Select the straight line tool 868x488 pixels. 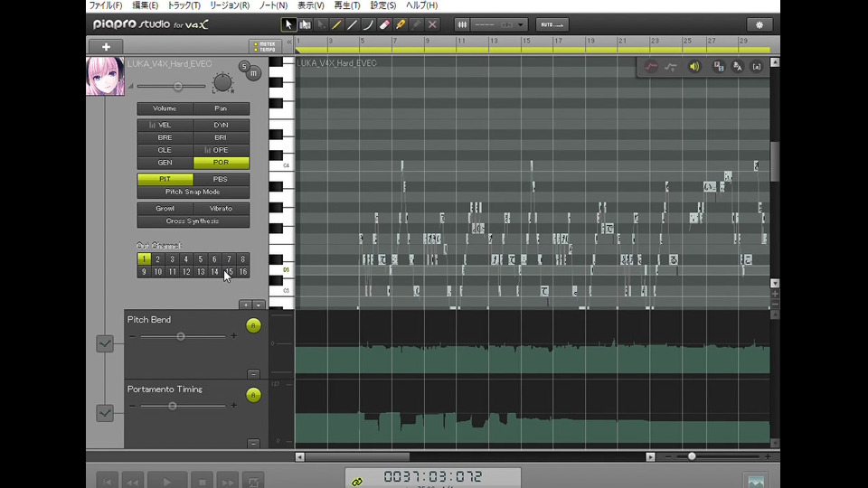coord(352,24)
